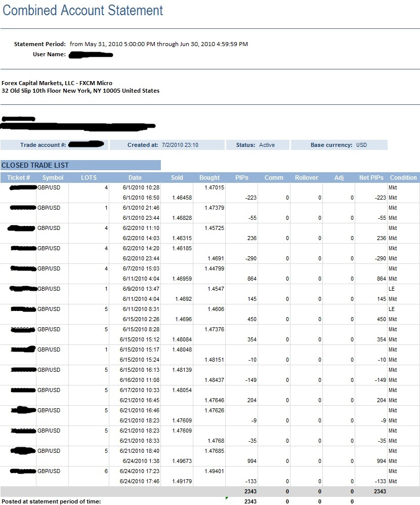Click the small green triangle marker
Viewport: 420px width, 505px height.
point(227,498)
